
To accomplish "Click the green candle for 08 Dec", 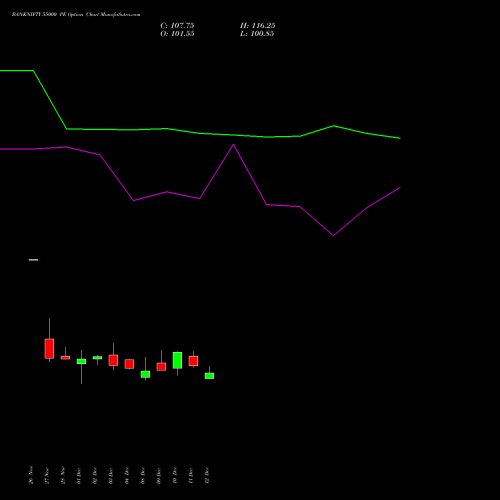I will 145,374.
